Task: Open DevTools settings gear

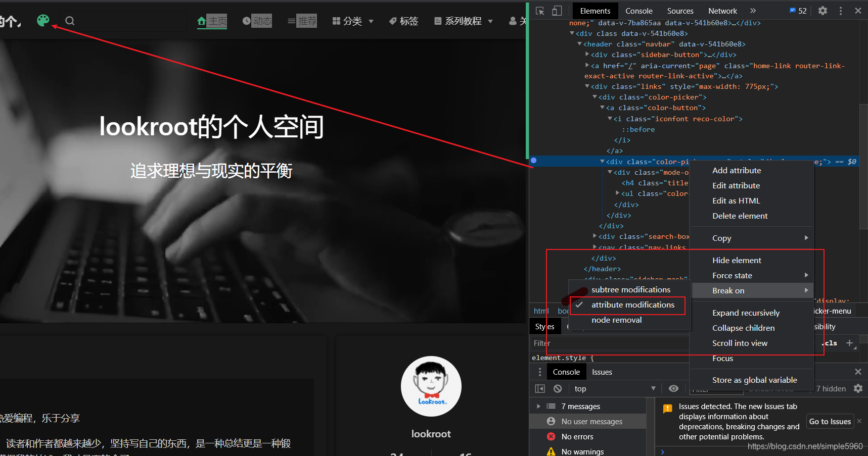Action: (x=823, y=11)
